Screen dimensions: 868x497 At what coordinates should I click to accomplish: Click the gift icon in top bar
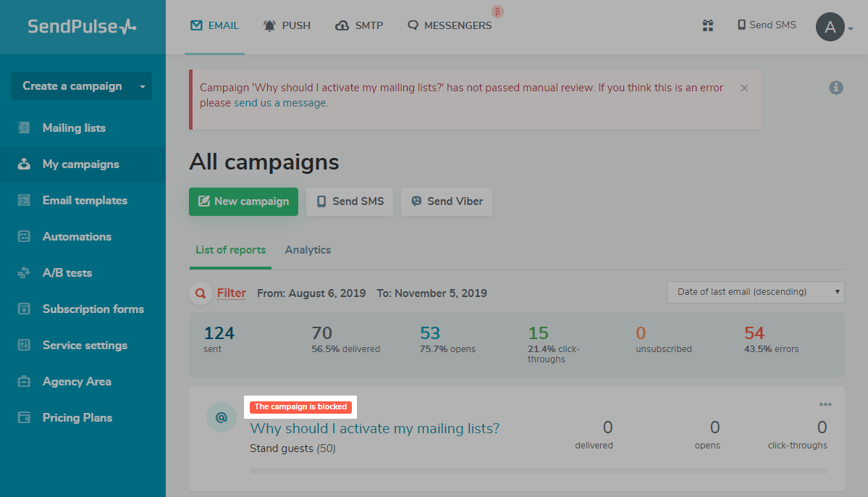pyautogui.click(x=707, y=25)
